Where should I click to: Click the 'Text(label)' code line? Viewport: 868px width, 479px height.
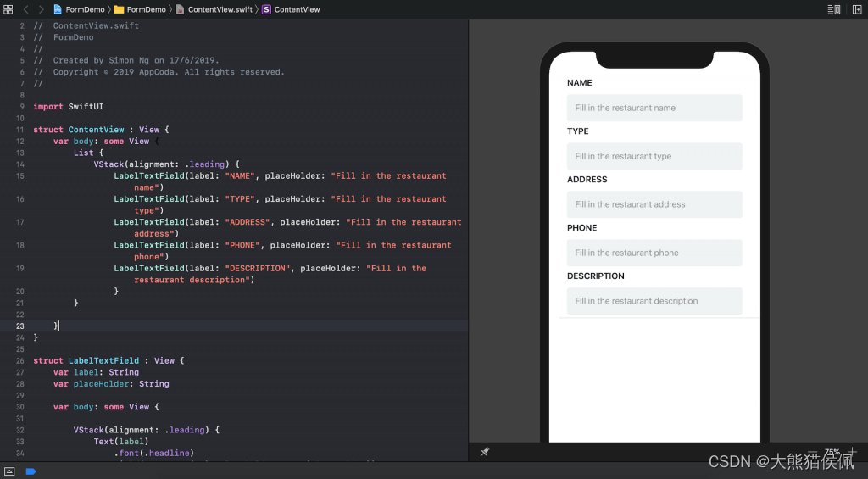click(121, 442)
